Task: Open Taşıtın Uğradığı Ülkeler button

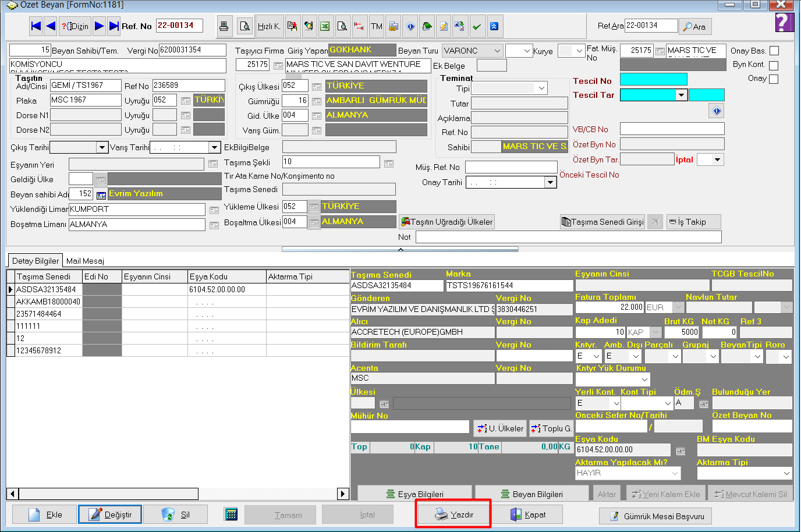Action: (x=446, y=222)
